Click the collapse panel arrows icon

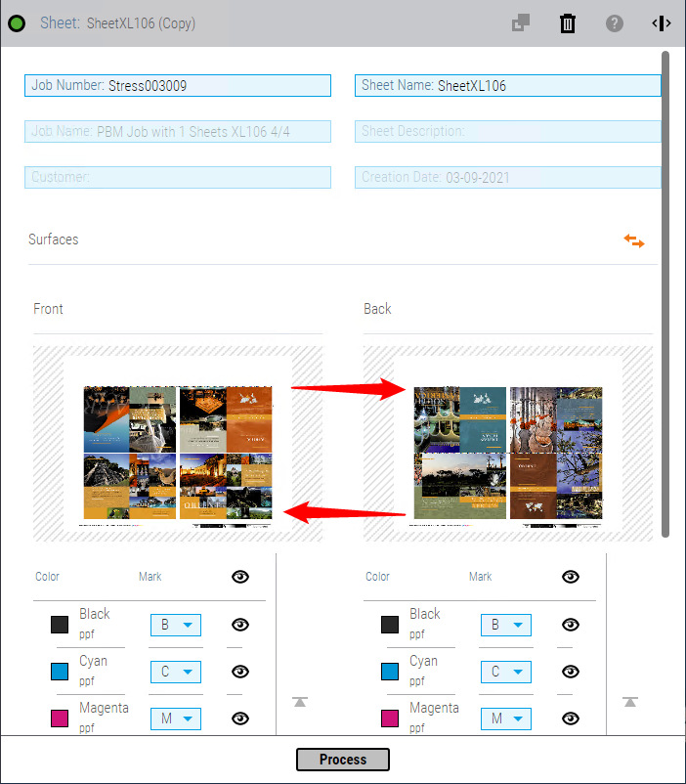[662, 23]
